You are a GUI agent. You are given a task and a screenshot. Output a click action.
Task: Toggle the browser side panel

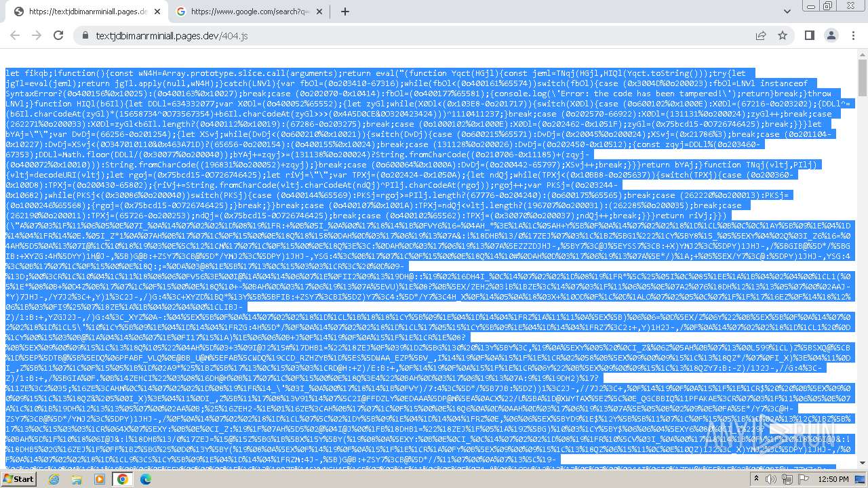(x=810, y=35)
